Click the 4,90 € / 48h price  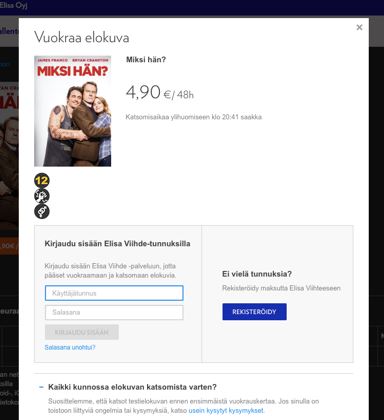click(160, 92)
